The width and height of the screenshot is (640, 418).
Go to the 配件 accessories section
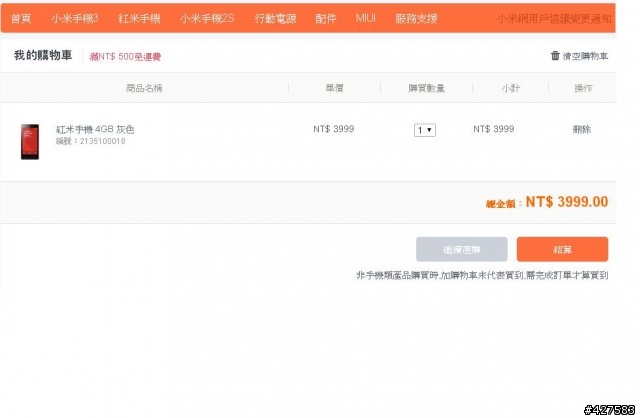(326, 18)
